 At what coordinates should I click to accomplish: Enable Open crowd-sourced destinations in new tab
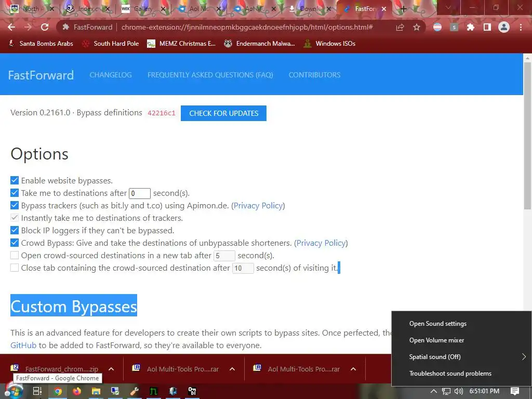click(14, 255)
